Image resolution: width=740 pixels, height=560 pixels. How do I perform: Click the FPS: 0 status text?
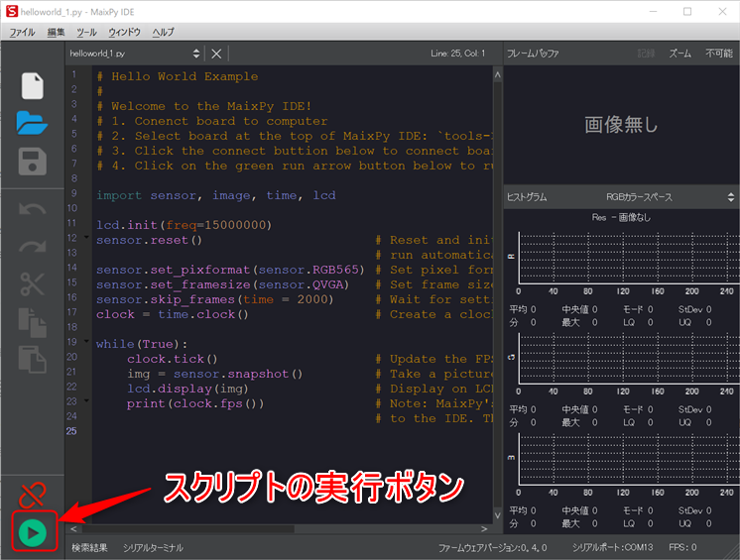coord(682,548)
